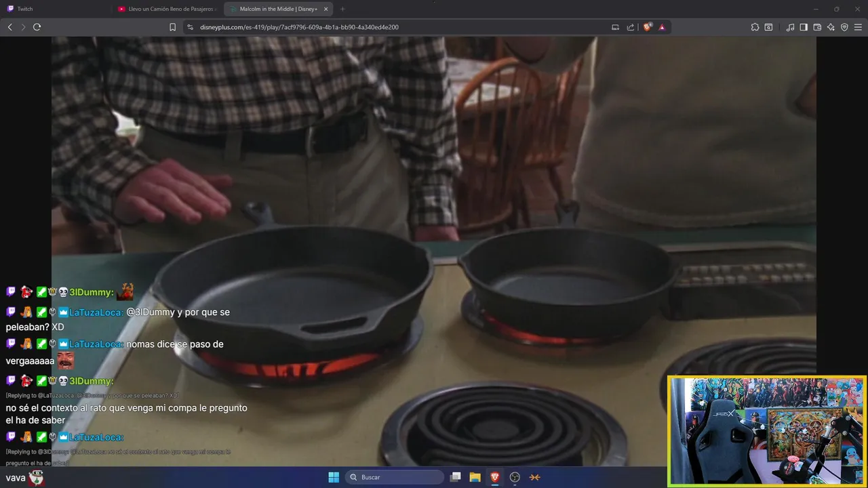Close the Malcolm in the Middle tab

tap(326, 9)
